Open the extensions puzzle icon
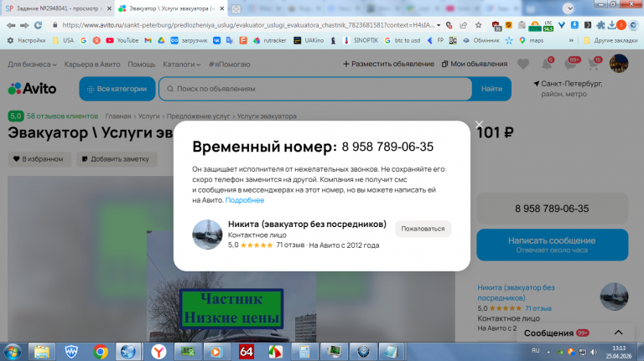 tap(601, 25)
